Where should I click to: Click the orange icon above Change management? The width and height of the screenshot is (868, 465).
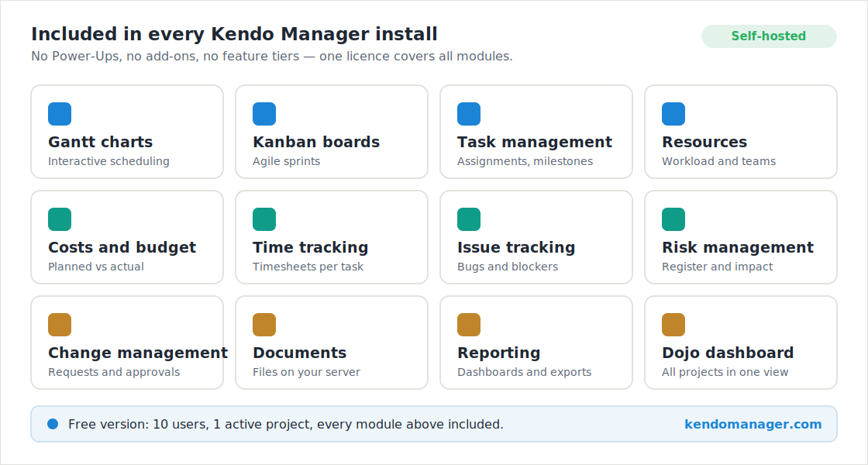click(x=60, y=325)
